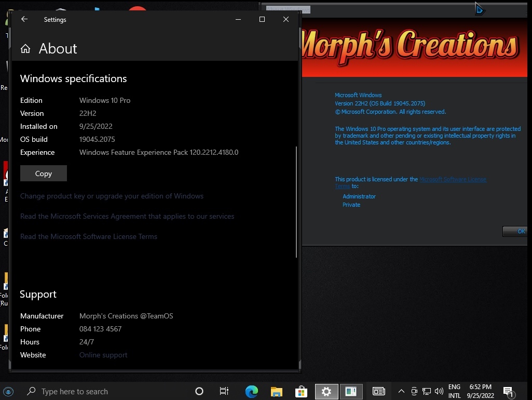This screenshot has width=532, height=400.
Task: Click the Support heading
Action: pyautogui.click(x=38, y=295)
